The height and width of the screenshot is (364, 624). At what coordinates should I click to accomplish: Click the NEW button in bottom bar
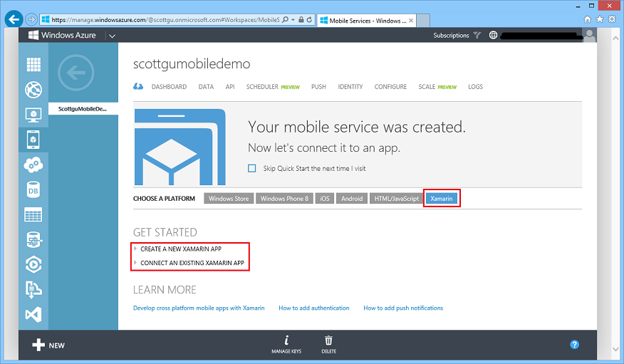pyautogui.click(x=48, y=345)
